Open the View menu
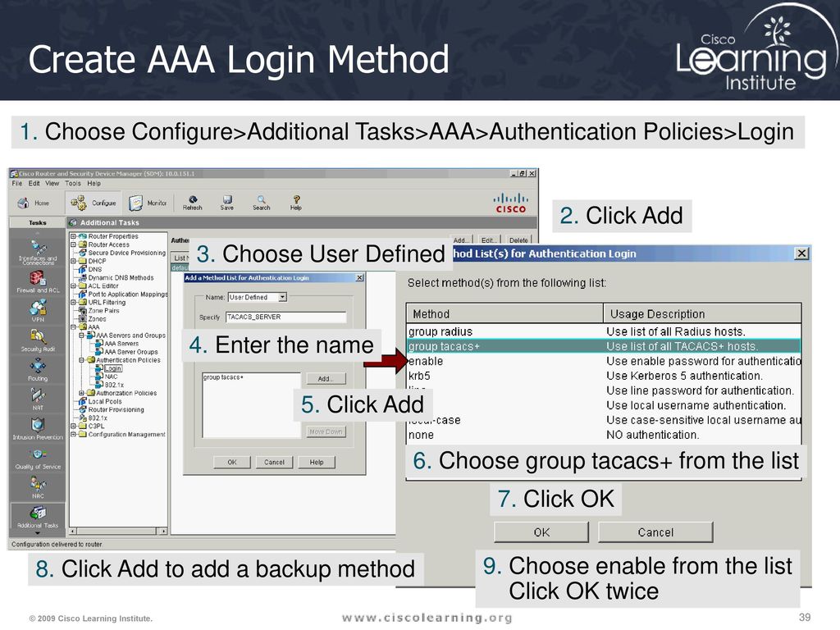Screen dimensions: 840x630 tap(52, 183)
